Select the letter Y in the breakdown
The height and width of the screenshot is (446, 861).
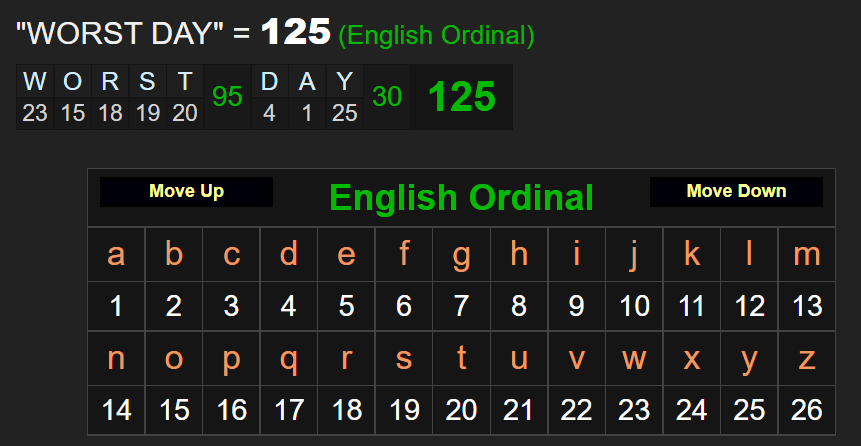tap(344, 82)
